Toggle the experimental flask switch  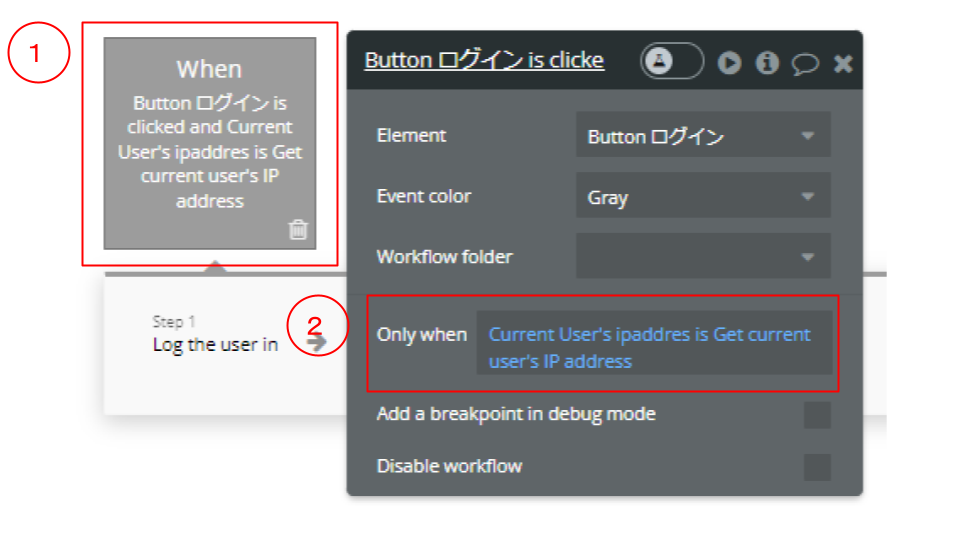(672, 61)
